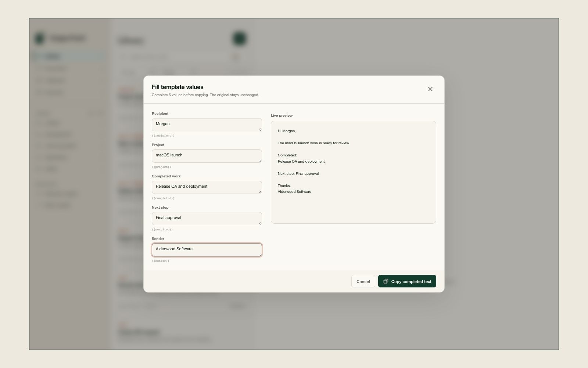Click the Live preview label
The width and height of the screenshot is (588, 368).
click(282, 116)
